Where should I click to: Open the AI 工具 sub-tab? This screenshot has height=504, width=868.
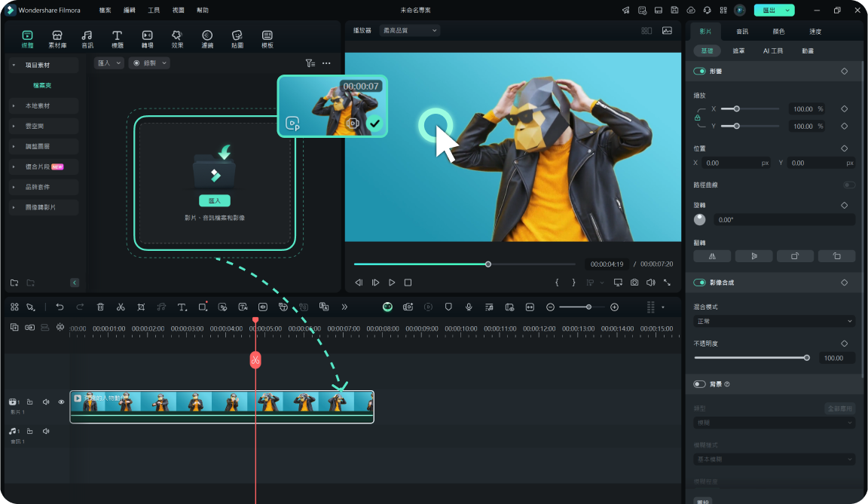(773, 51)
